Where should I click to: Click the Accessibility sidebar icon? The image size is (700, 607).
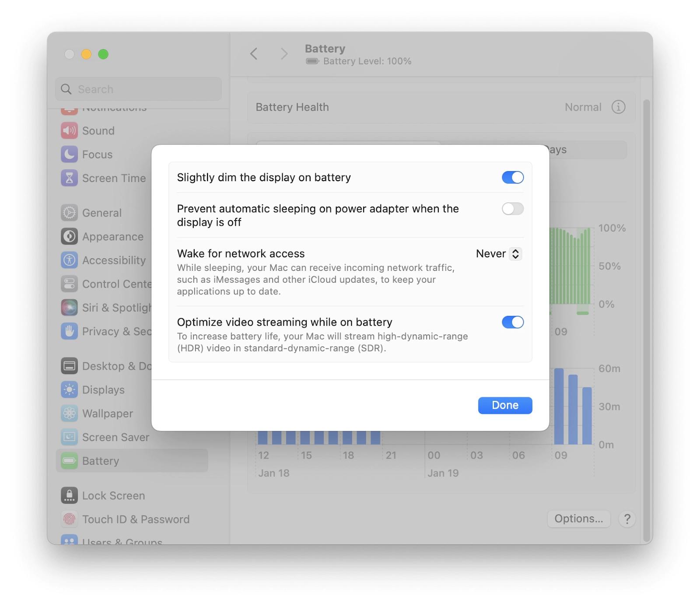pos(69,260)
